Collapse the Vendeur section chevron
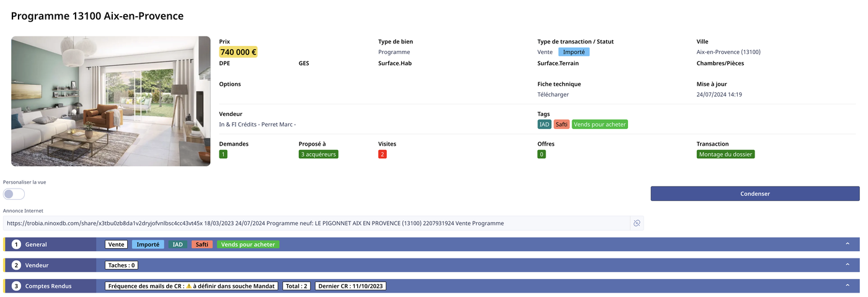Screen dimensions: 868x297 click(847, 265)
